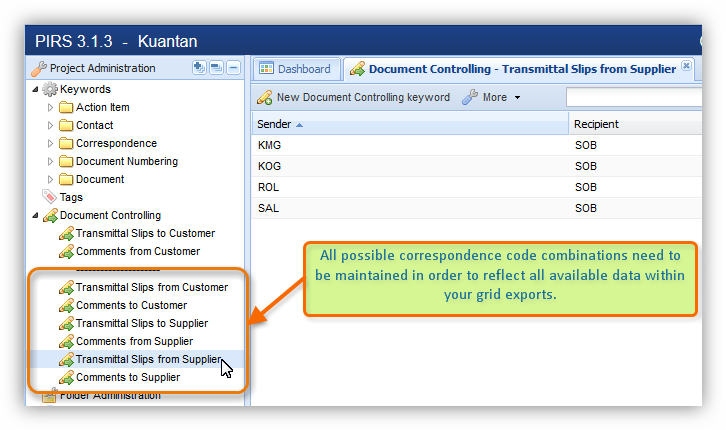Toggle the Sender column sort arrow
726x430 pixels.
point(299,125)
